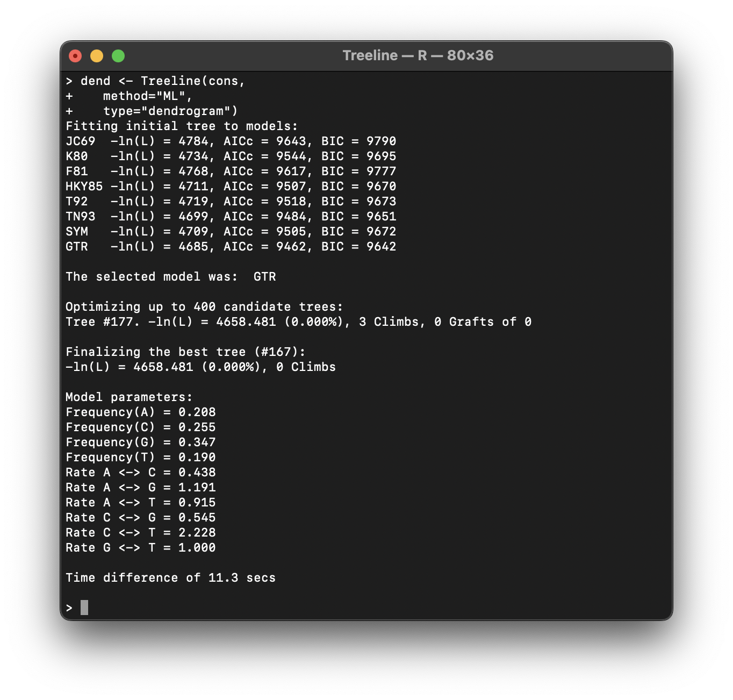Click the green full-screen window button

point(118,56)
